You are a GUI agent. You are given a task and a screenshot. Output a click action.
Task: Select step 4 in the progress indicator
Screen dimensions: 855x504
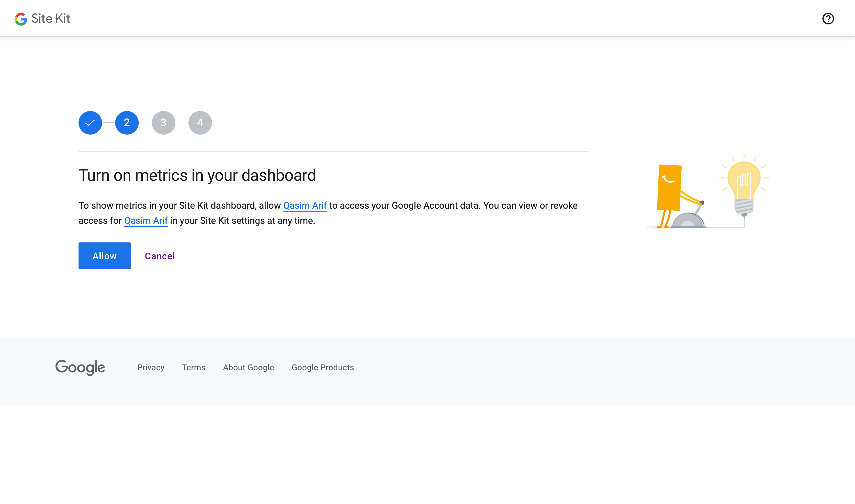point(200,123)
